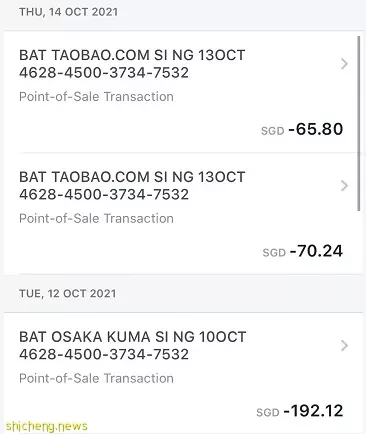
Task: Tap Point-of-Sale Transaction label above -65.80
Action: coord(96,97)
